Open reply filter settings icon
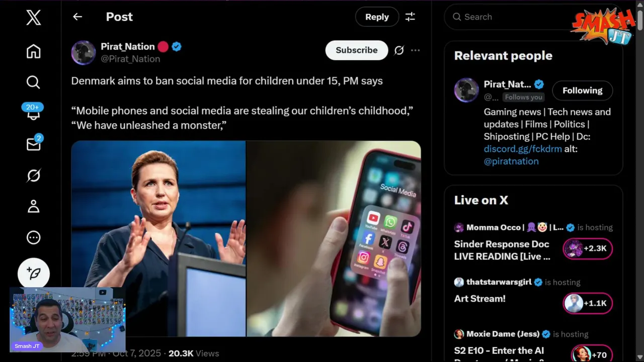This screenshot has width=644, height=362. pyautogui.click(x=410, y=17)
